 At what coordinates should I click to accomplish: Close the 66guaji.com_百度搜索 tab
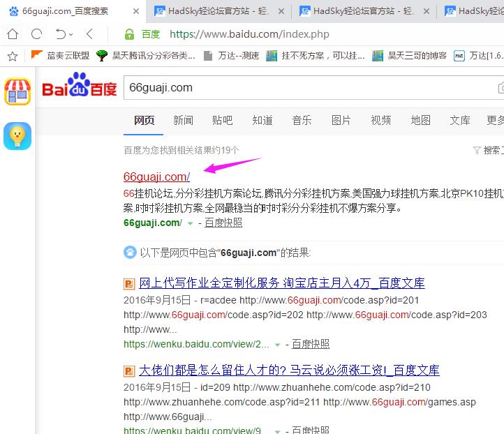(x=135, y=10)
